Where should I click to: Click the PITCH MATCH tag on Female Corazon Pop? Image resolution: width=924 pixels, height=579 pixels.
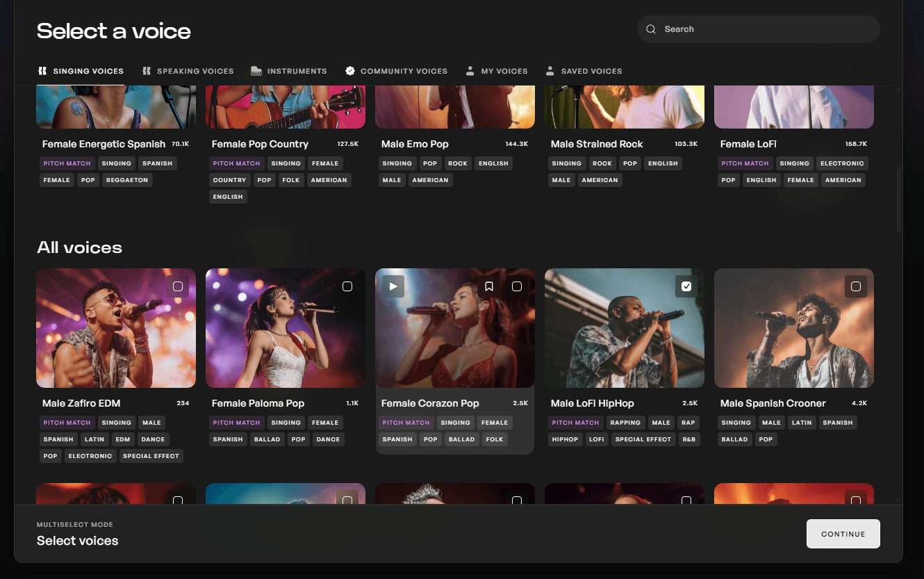tap(406, 422)
